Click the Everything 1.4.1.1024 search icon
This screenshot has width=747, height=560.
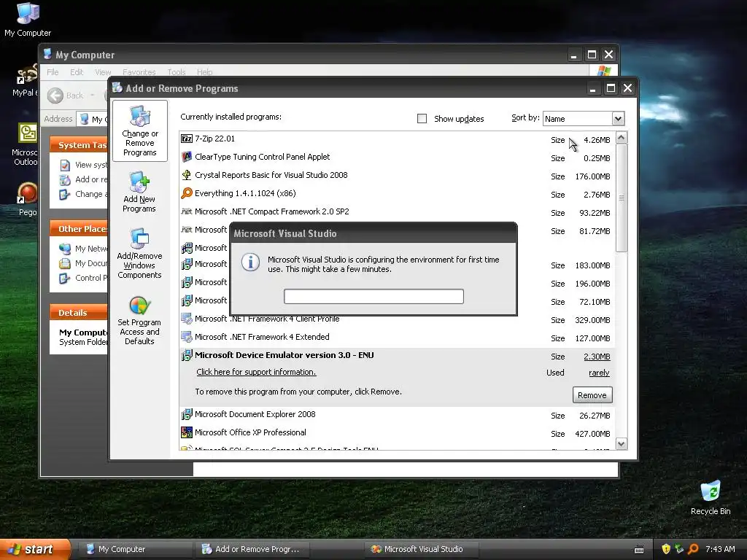(x=187, y=192)
